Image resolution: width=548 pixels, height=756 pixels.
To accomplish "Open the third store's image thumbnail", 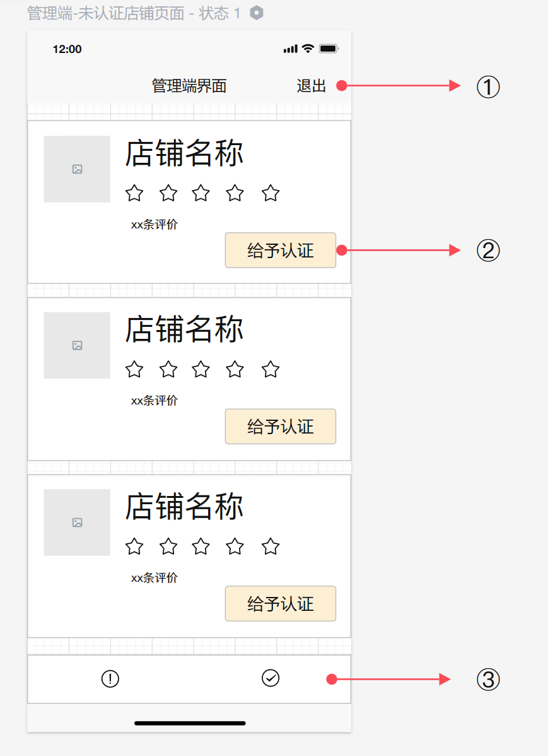I will pos(77,523).
